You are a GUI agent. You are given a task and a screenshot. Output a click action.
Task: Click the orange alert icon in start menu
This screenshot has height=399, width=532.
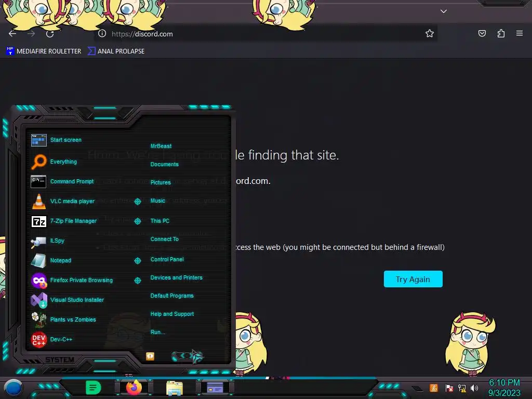(150, 356)
